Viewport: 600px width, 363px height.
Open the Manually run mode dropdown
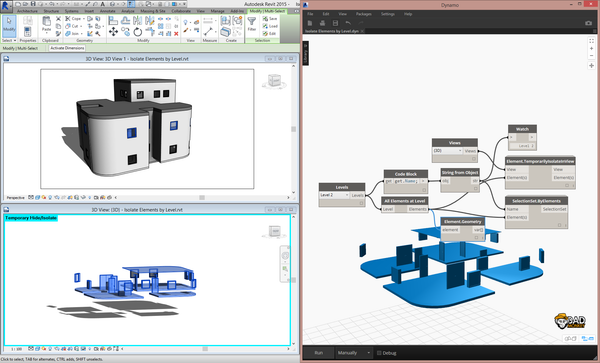point(354,353)
